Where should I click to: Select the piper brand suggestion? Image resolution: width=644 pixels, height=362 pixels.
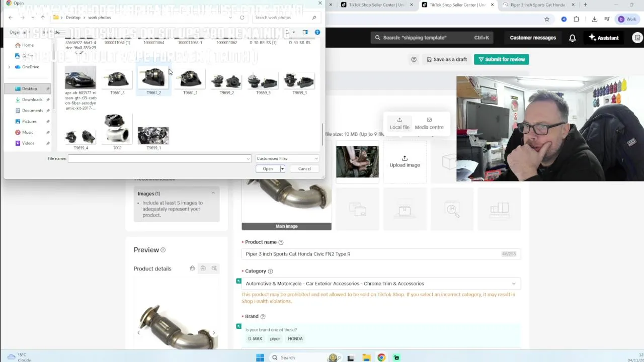[x=275, y=339]
